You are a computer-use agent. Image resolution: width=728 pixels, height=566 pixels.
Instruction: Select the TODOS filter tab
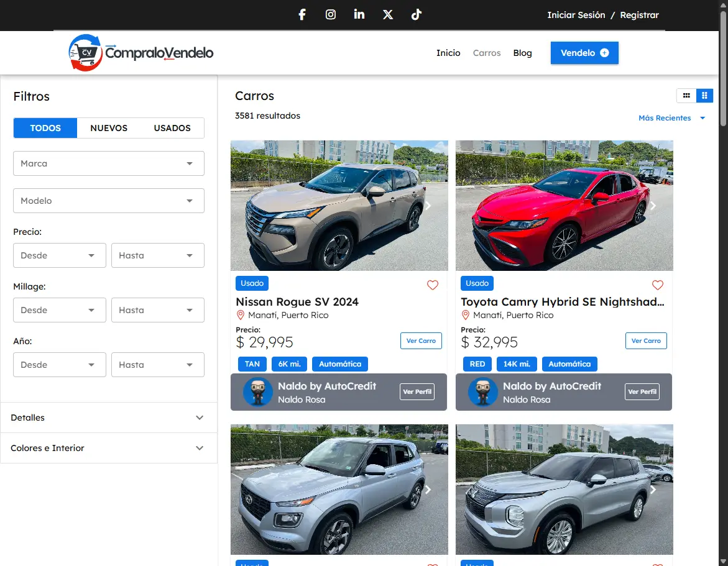tap(45, 128)
